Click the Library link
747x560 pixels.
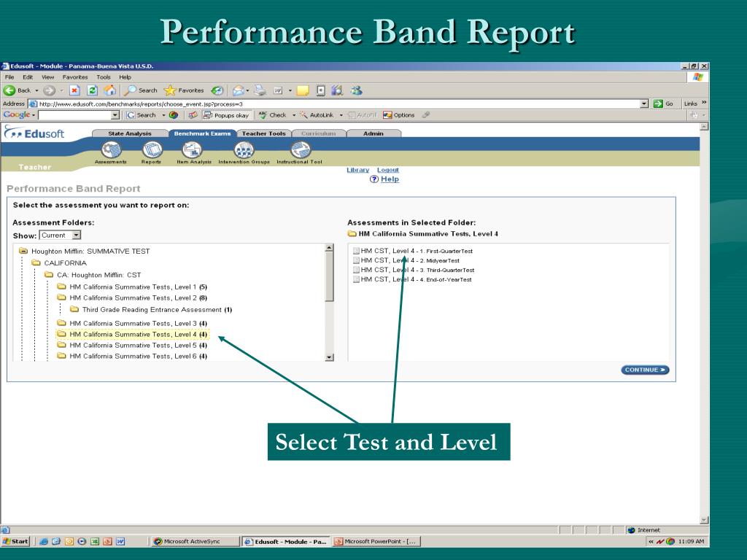(x=357, y=170)
